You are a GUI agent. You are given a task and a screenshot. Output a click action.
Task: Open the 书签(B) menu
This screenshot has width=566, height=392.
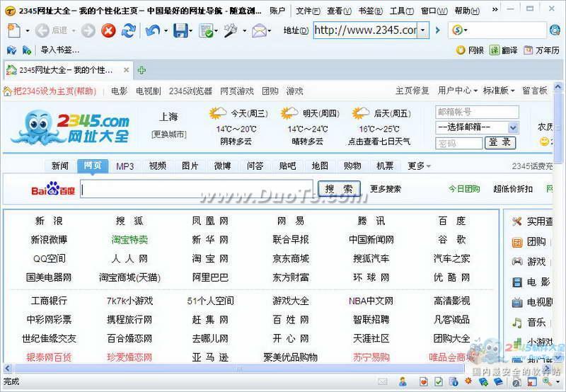pyautogui.click(x=370, y=11)
